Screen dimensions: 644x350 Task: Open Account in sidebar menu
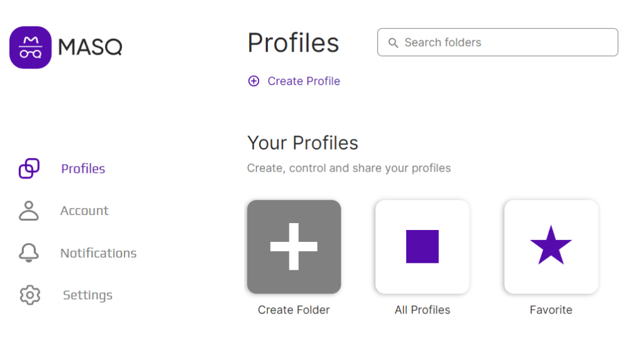(x=84, y=211)
